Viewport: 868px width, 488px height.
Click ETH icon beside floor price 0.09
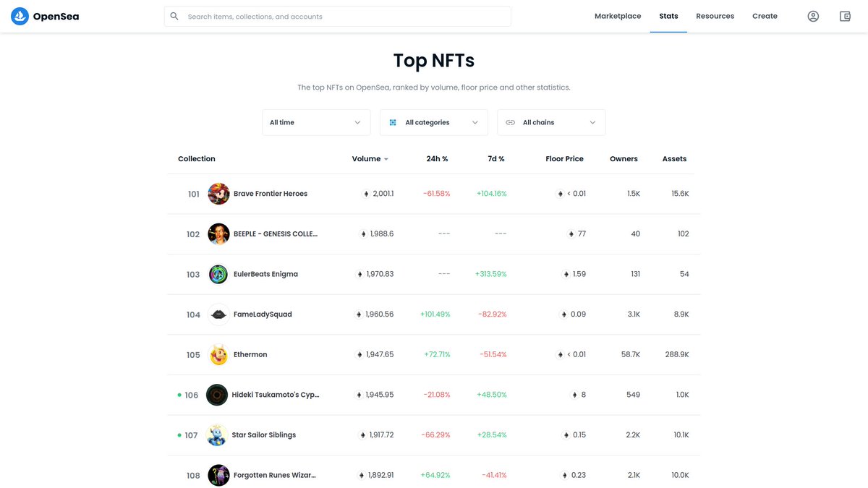pyautogui.click(x=563, y=314)
